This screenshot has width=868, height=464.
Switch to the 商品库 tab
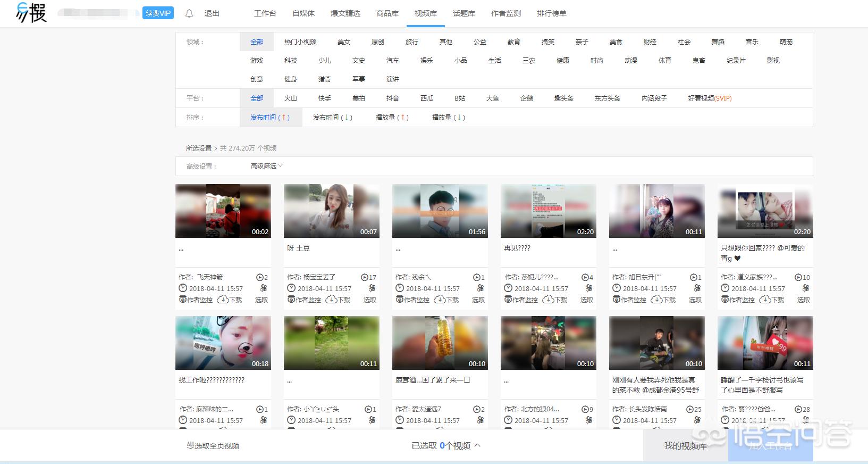(387, 13)
